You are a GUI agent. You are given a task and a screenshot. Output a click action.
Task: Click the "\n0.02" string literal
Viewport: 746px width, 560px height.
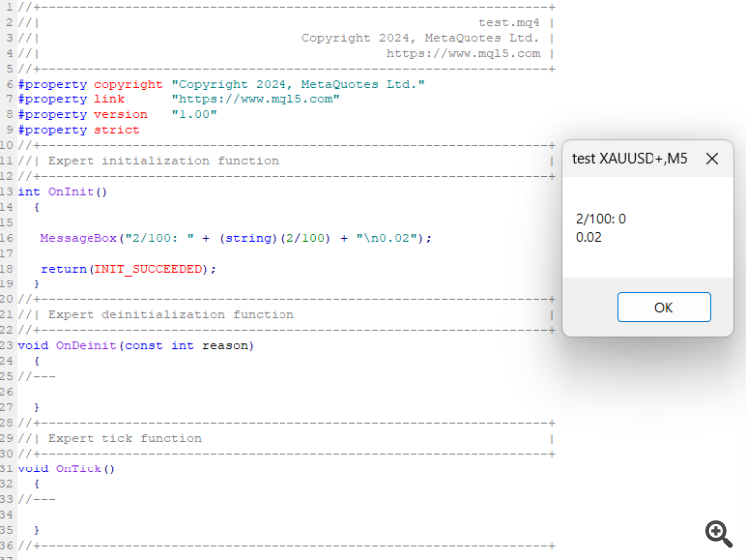coord(386,238)
